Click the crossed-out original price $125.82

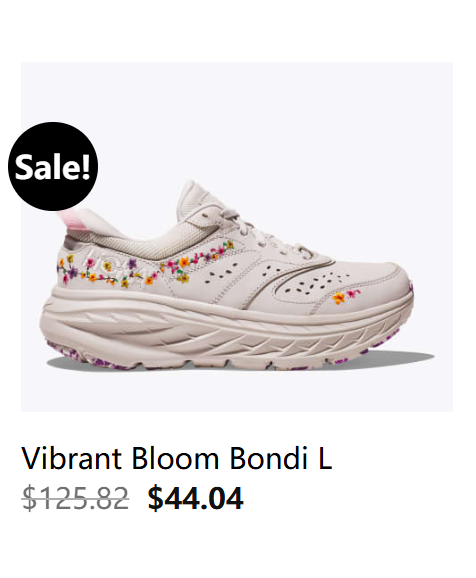[76, 498]
